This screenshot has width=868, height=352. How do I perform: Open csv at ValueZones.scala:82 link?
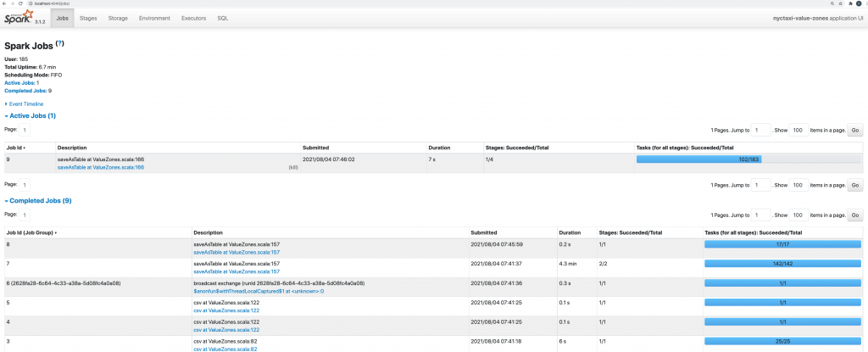click(225, 349)
